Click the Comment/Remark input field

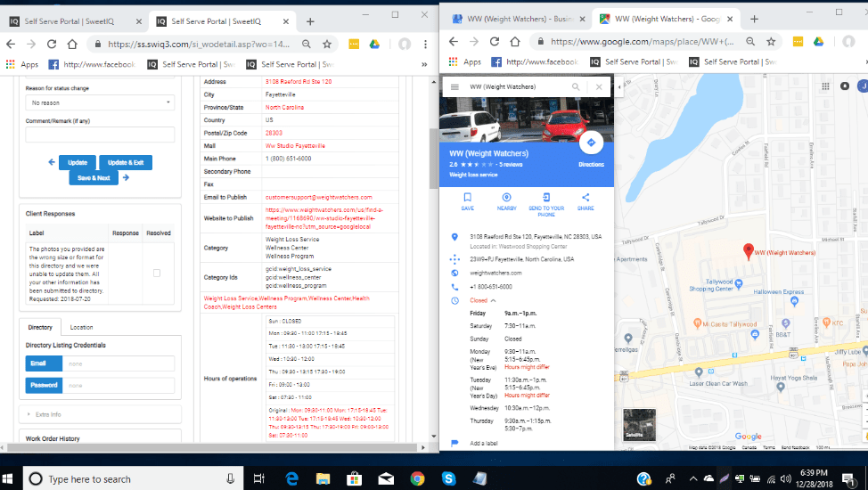click(100, 135)
